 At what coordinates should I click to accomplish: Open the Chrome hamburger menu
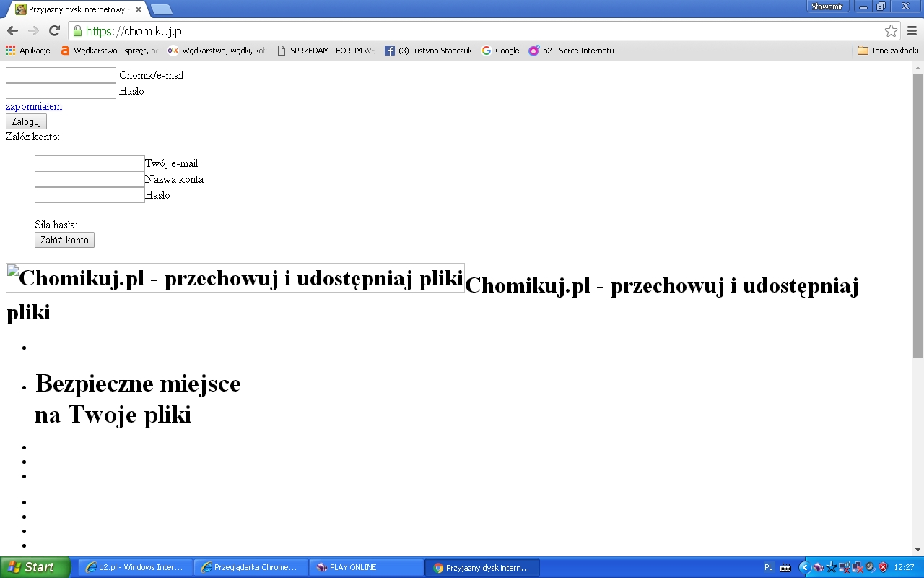pyautogui.click(x=912, y=31)
